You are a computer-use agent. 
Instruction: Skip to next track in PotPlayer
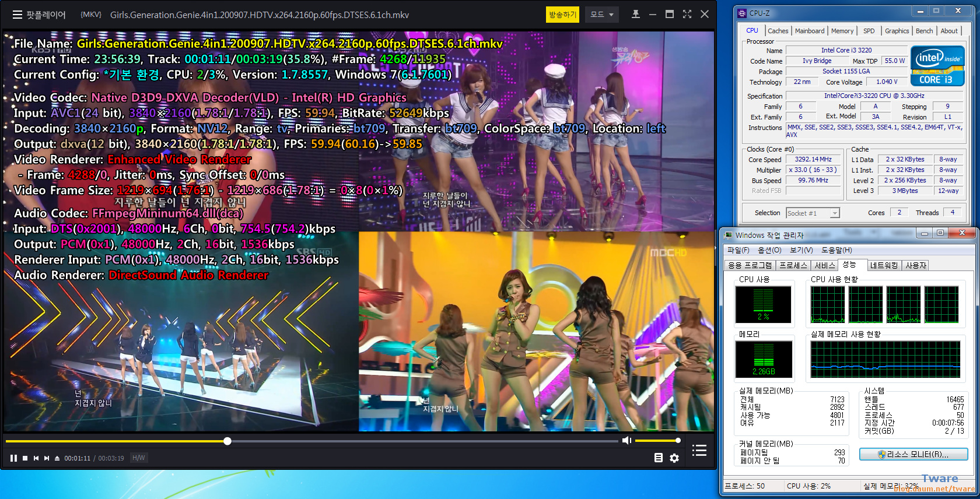click(47, 458)
